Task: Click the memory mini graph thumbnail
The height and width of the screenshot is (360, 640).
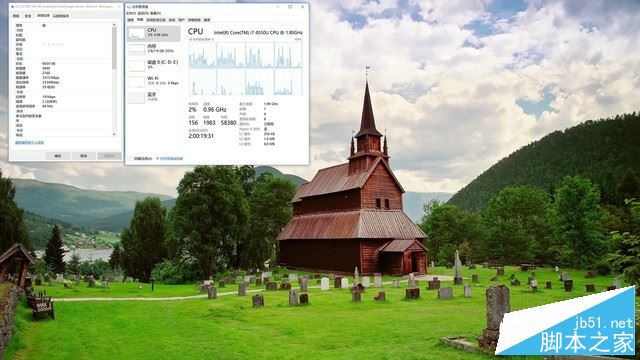Action: point(136,50)
